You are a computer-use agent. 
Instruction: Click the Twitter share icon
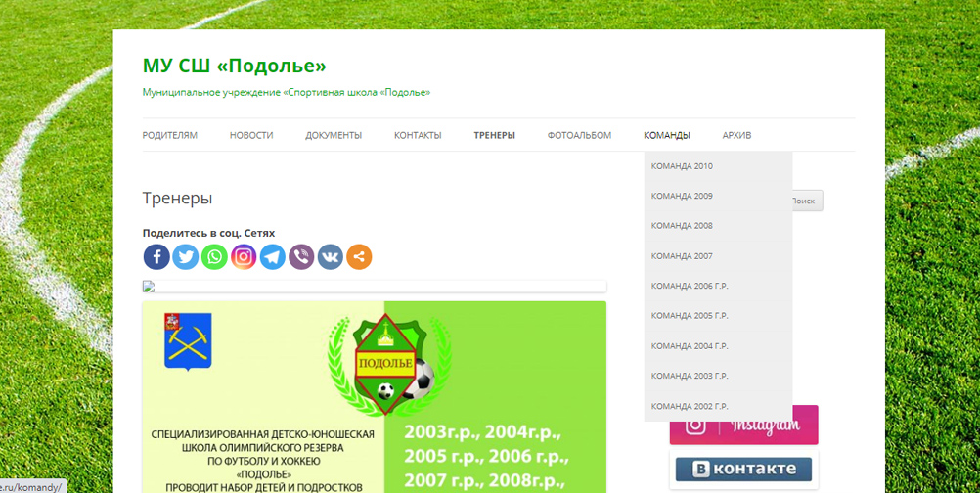(186, 257)
